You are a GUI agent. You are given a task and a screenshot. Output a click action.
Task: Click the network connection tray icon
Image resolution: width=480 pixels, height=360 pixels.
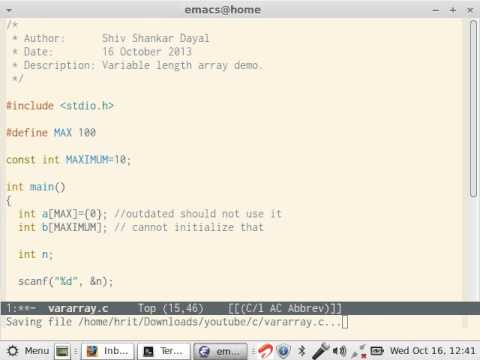point(359,351)
